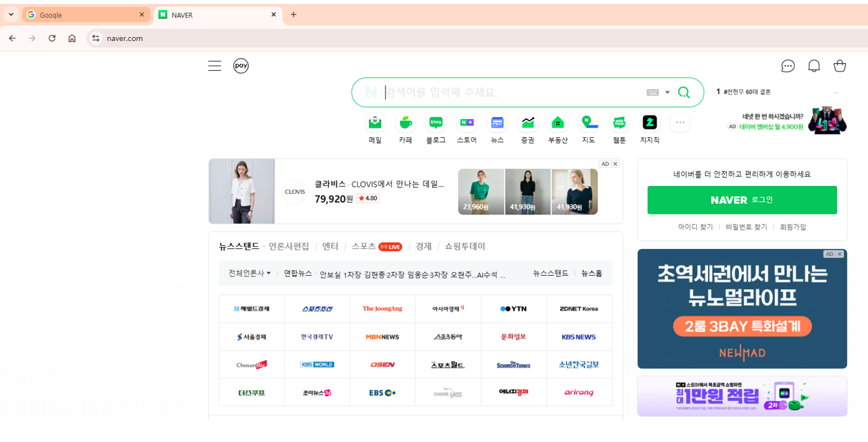Show more services with the three-dot icon
The image size is (868, 442).
(x=680, y=122)
